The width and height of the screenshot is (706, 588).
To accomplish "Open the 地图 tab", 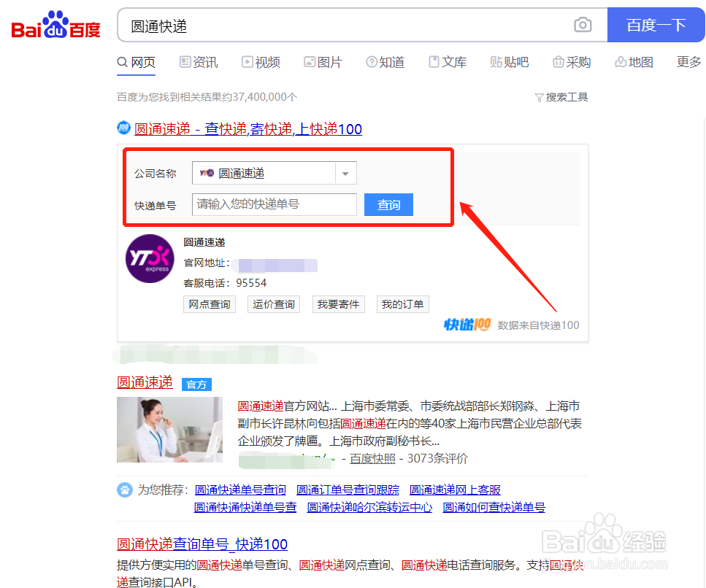I will (x=634, y=62).
